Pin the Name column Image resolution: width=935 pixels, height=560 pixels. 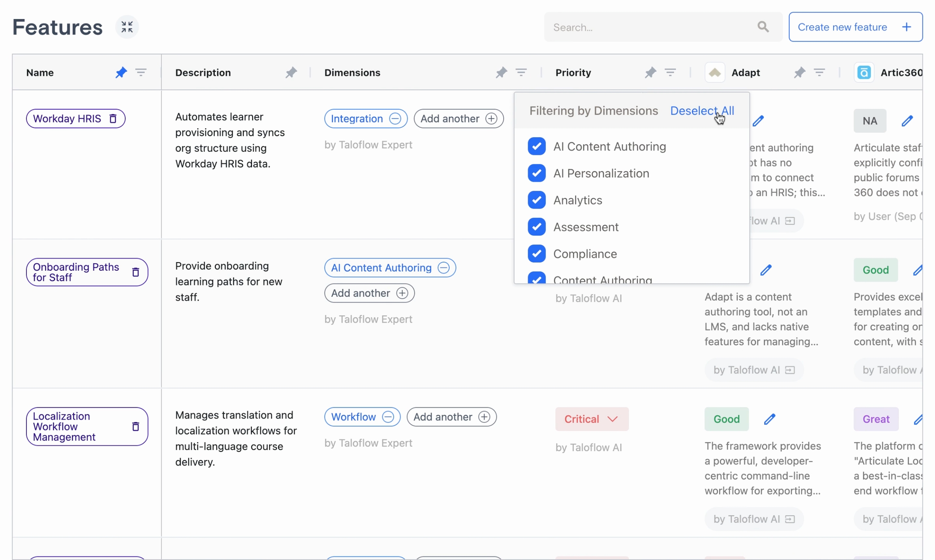click(x=121, y=73)
